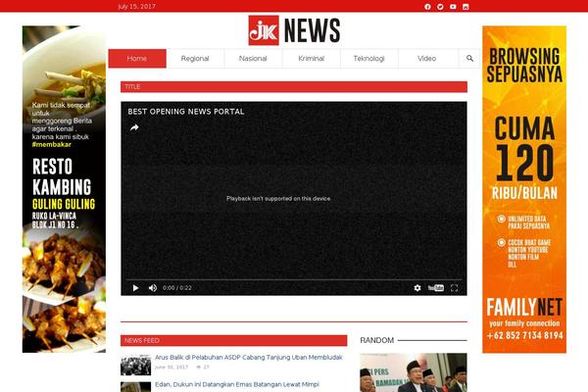Click the NEWS FEED section header

point(233,341)
